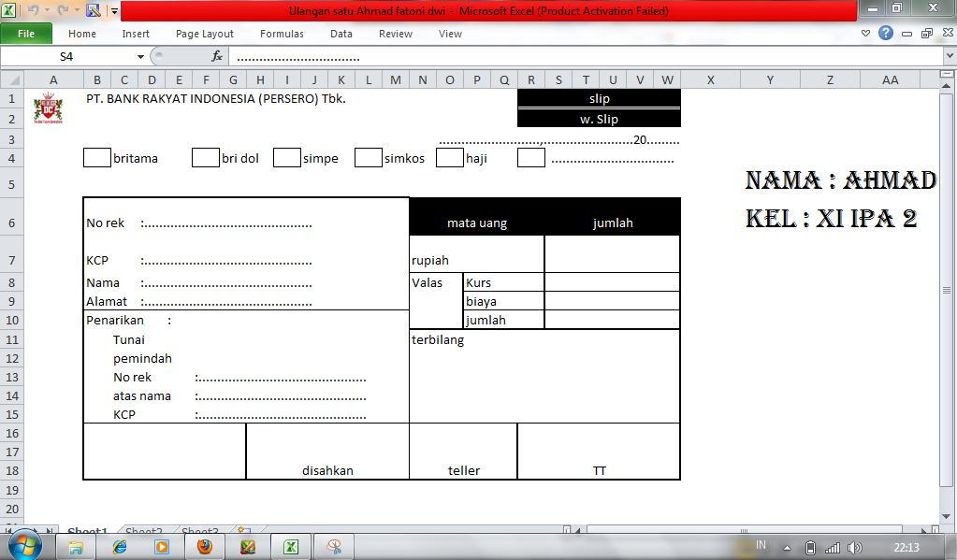Click the Redo icon in the Quick Access Toolbar

pos(63,9)
